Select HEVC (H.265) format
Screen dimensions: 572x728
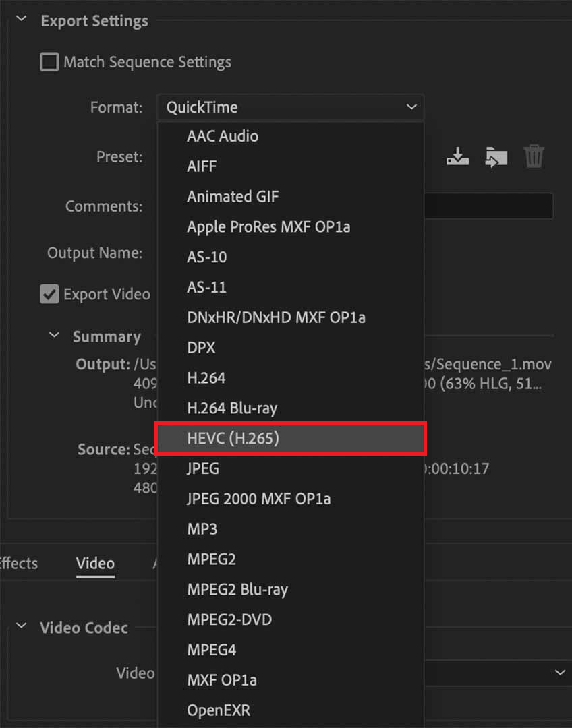(x=291, y=438)
